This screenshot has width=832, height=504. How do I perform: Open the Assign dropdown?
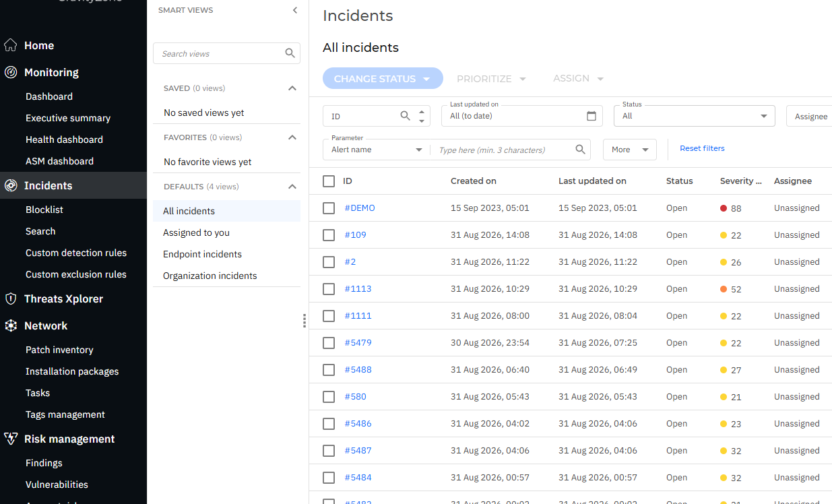point(578,79)
